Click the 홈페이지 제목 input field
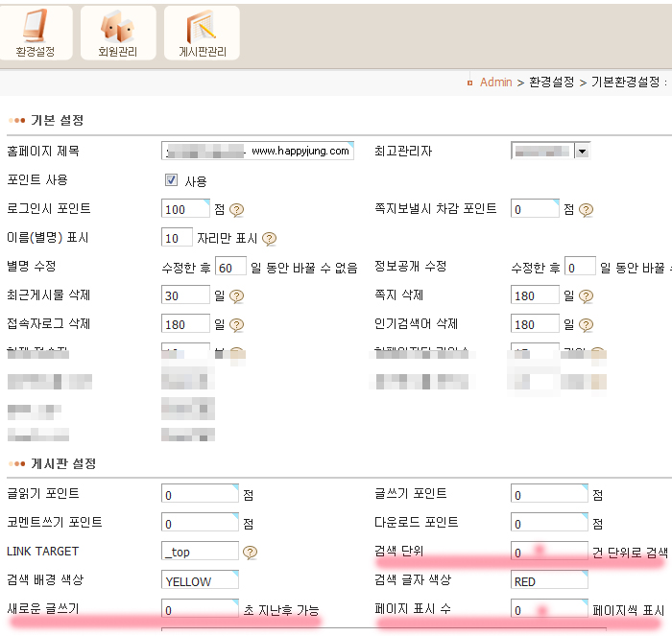The height and width of the screenshot is (636, 672). pyautogui.click(x=257, y=151)
